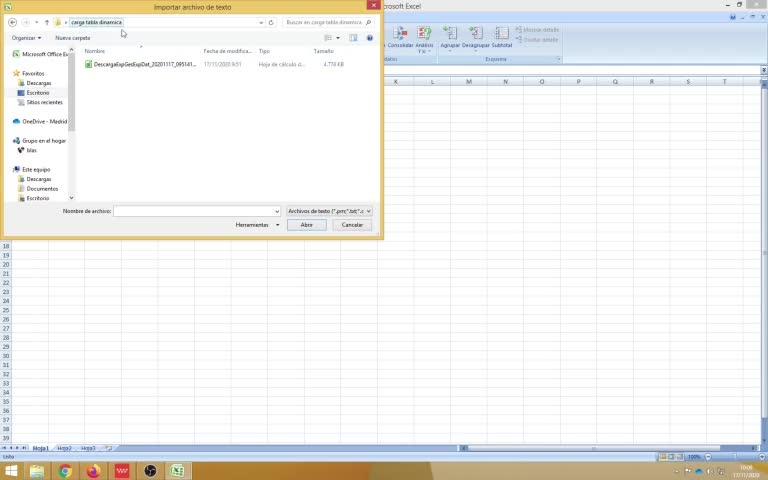Launch Firefox from the taskbar

point(94,471)
